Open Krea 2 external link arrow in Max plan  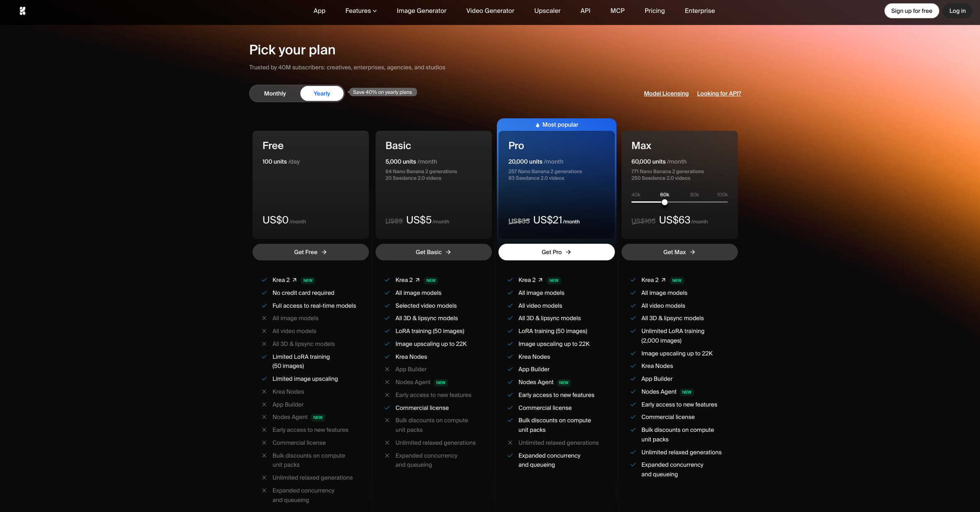click(663, 280)
